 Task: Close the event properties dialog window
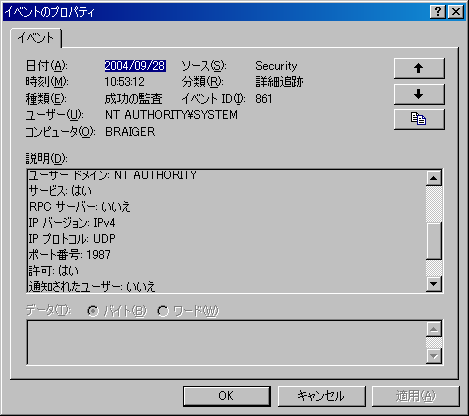pyautogui.click(x=456, y=12)
